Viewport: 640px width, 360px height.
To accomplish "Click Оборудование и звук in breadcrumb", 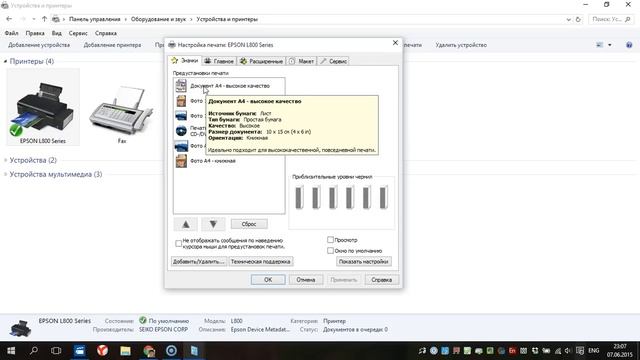I will 158,19.
